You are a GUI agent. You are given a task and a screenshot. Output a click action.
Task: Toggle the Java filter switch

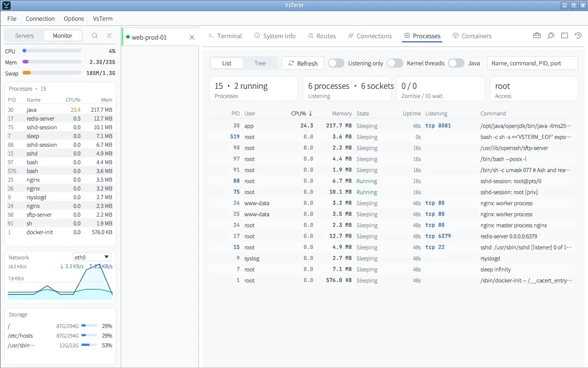[456, 63]
